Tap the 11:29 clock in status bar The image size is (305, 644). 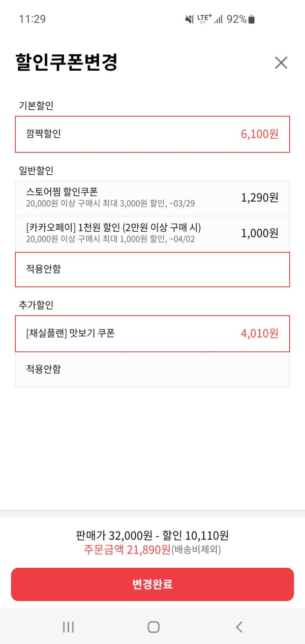click(x=32, y=19)
